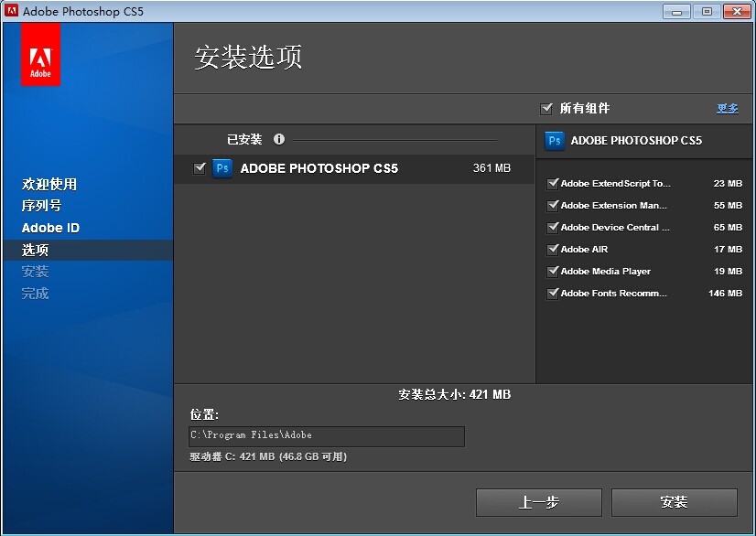Viewport: 756px width, 536px height.
Task: Click the install location path field
Action: pyautogui.click(x=328, y=436)
